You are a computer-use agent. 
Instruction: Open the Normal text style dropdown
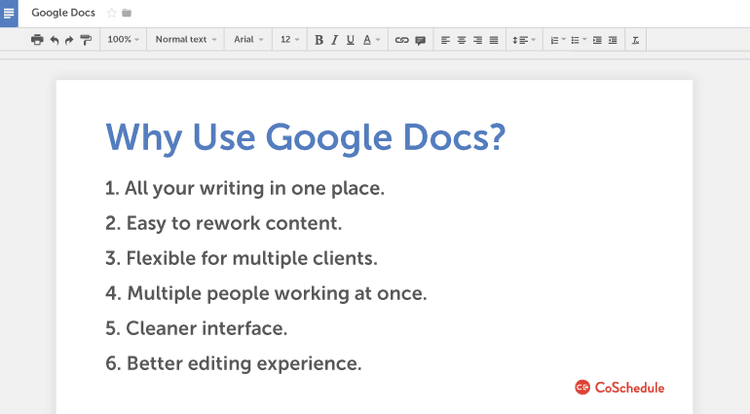click(186, 40)
